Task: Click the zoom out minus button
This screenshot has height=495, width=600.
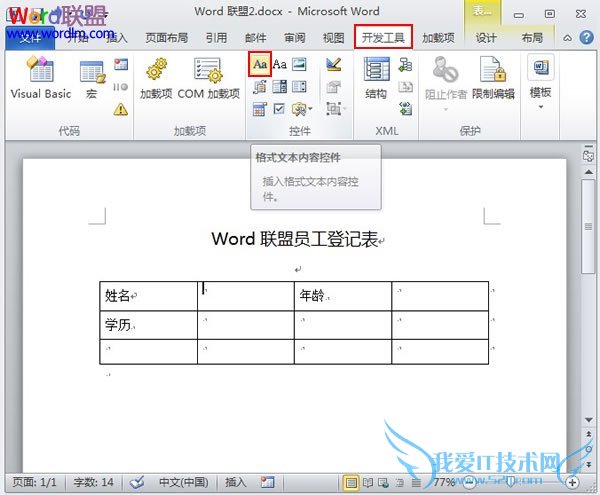Action: pyautogui.click(x=470, y=483)
